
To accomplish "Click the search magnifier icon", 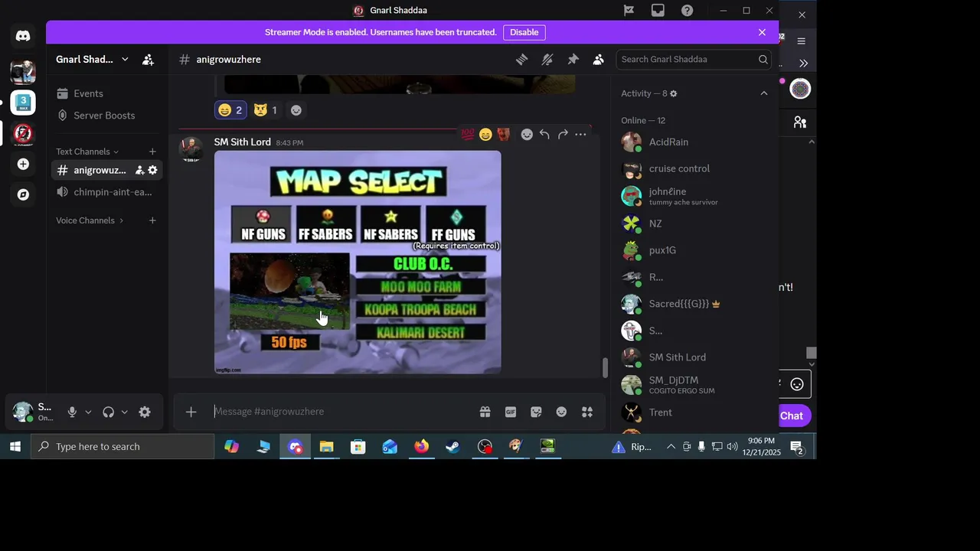I will coord(763,59).
